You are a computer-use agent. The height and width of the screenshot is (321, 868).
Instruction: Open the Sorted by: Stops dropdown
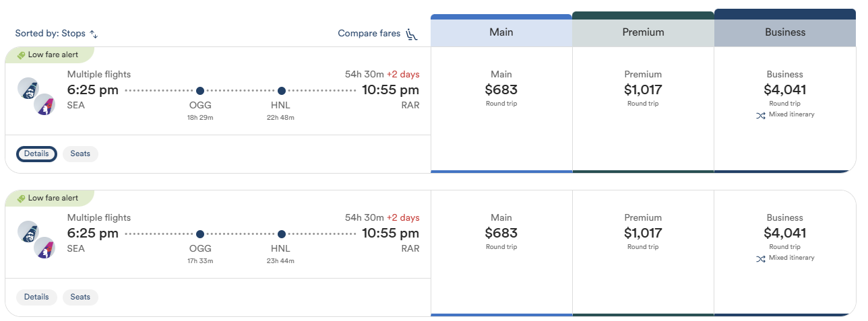pyautogui.click(x=57, y=34)
